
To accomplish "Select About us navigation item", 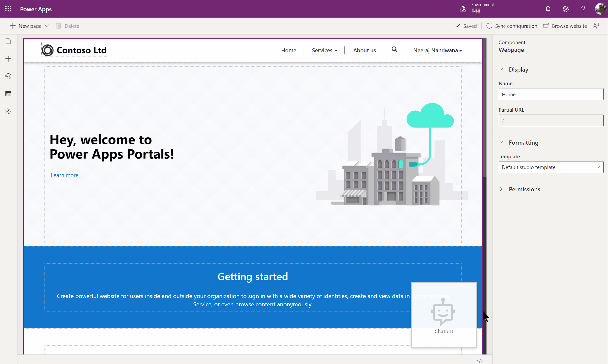I will 364,50.
